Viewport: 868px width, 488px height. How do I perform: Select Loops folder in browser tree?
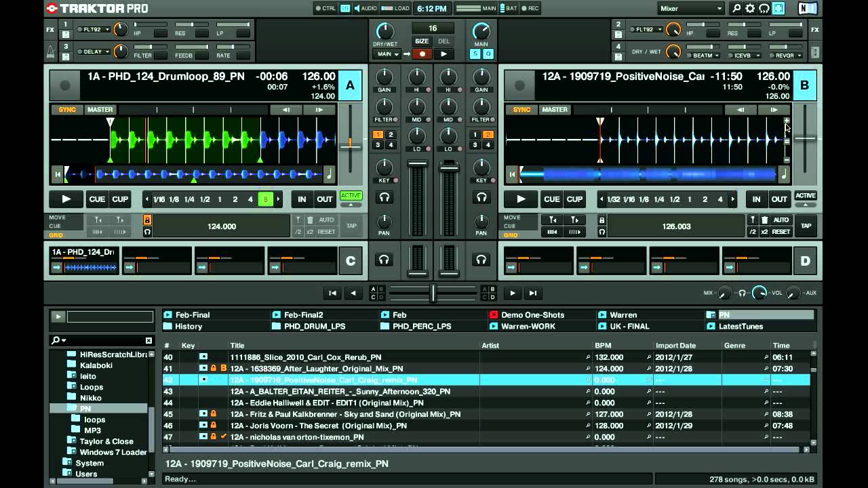[91, 387]
